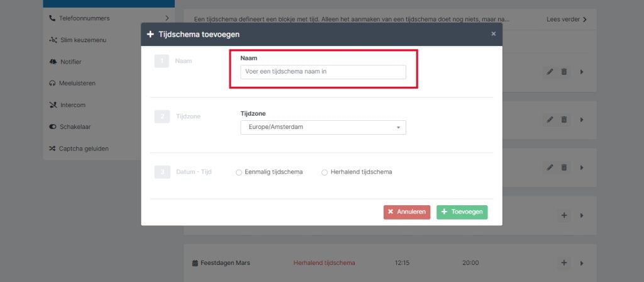Viewport: 644px width, 282px height.
Task: Expand the Telefoonnummers chevron arrow
Action: 167,18
